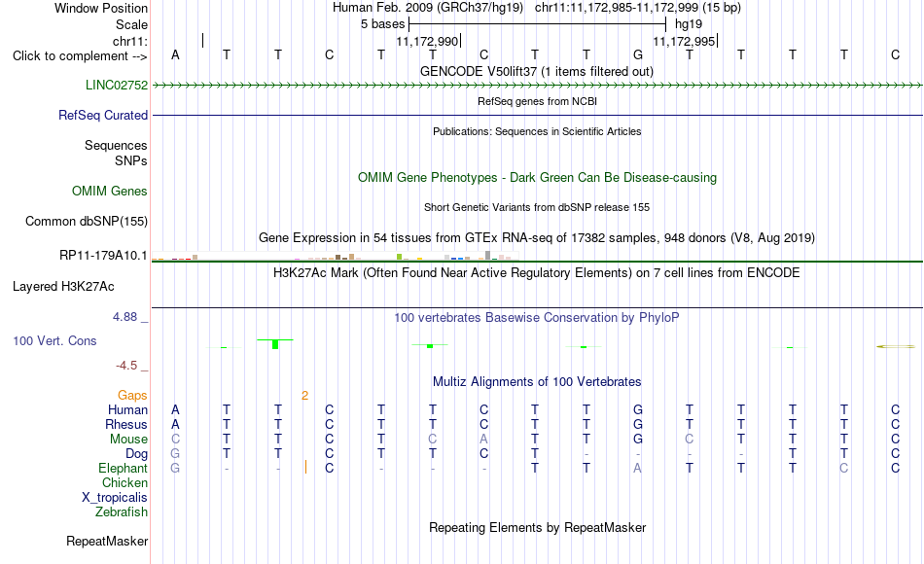This screenshot has width=924, height=564.
Task: Click 'Repeating Elements by RepeatMasker' title
Action: point(538,527)
